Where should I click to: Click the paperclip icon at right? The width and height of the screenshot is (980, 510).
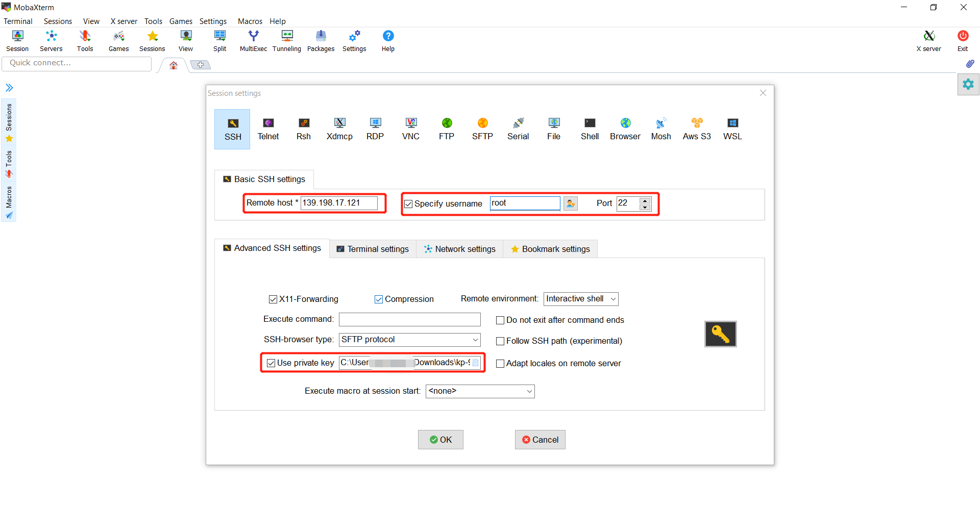[970, 64]
